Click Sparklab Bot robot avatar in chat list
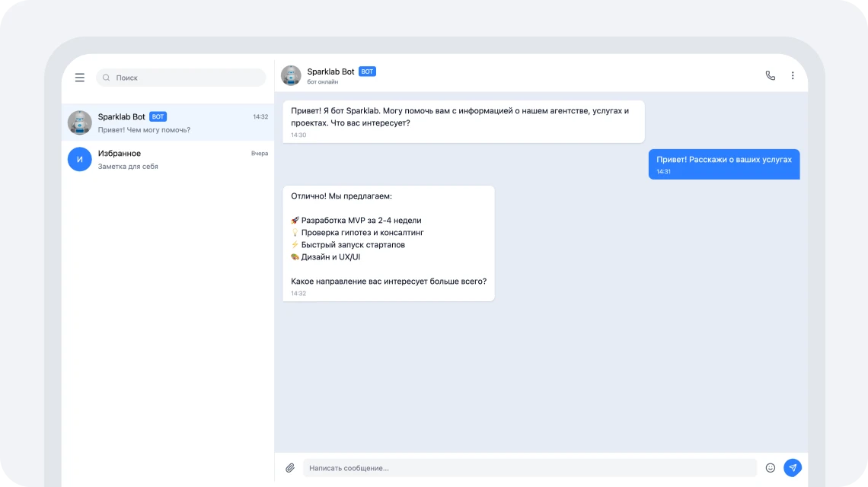The image size is (868, 487). pyautogui.click(x=80, y=123)
